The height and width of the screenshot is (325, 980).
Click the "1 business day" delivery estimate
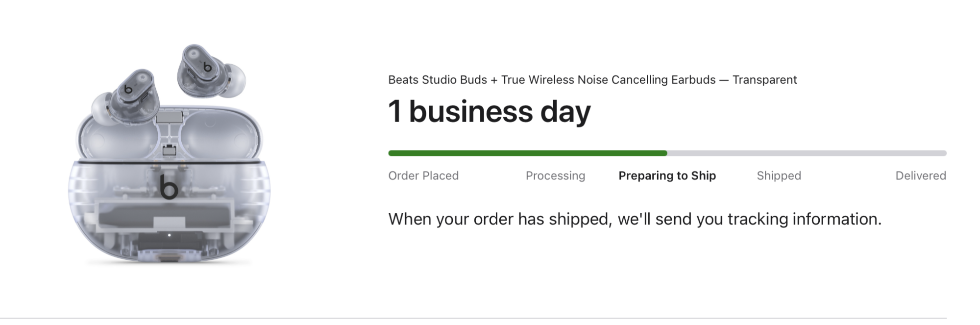tap(490, 111)
